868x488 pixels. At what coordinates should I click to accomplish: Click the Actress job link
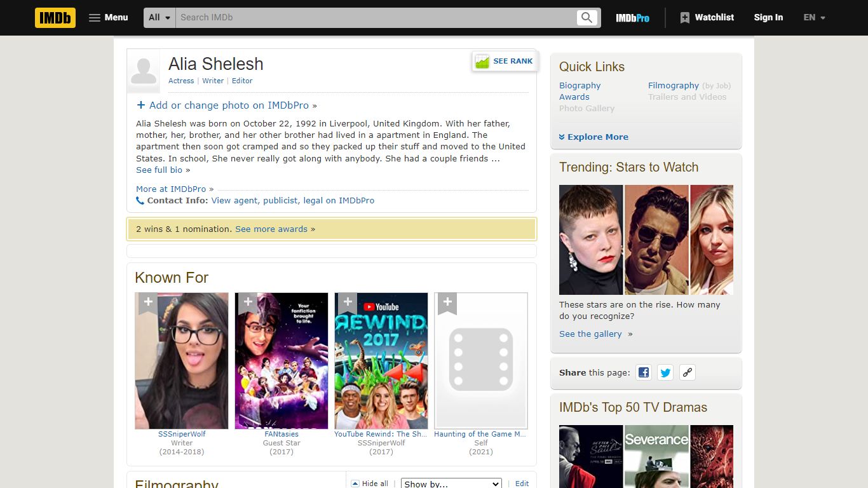[181, 81]
